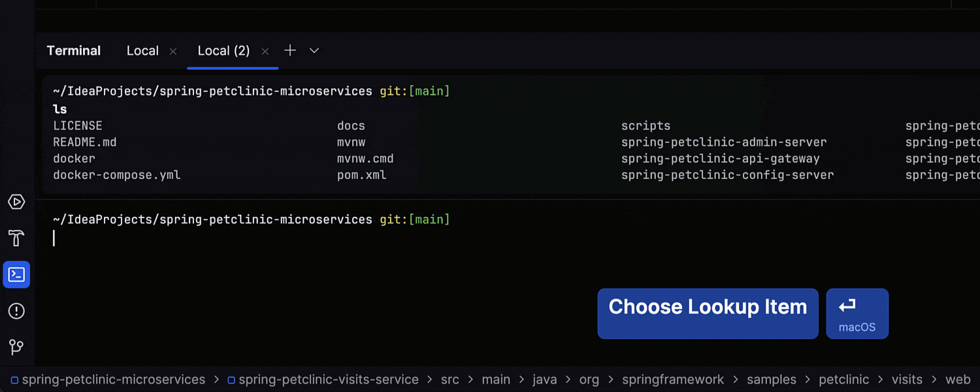Close the Local terminal tab
The height and width of the screenshot is (392, 980).
(172, 50)
